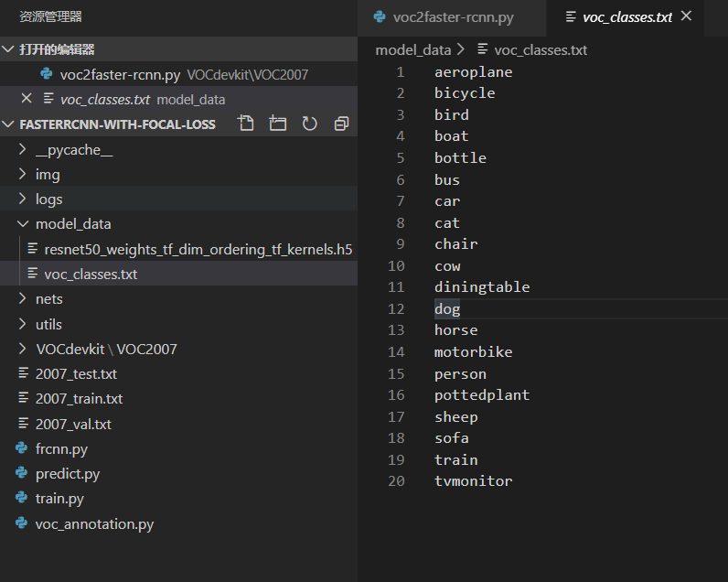The width and height of the screenshot is (728, 582).
Task: Place cursor on line 1 'aeroplane'
Action: tap(473, 72)
